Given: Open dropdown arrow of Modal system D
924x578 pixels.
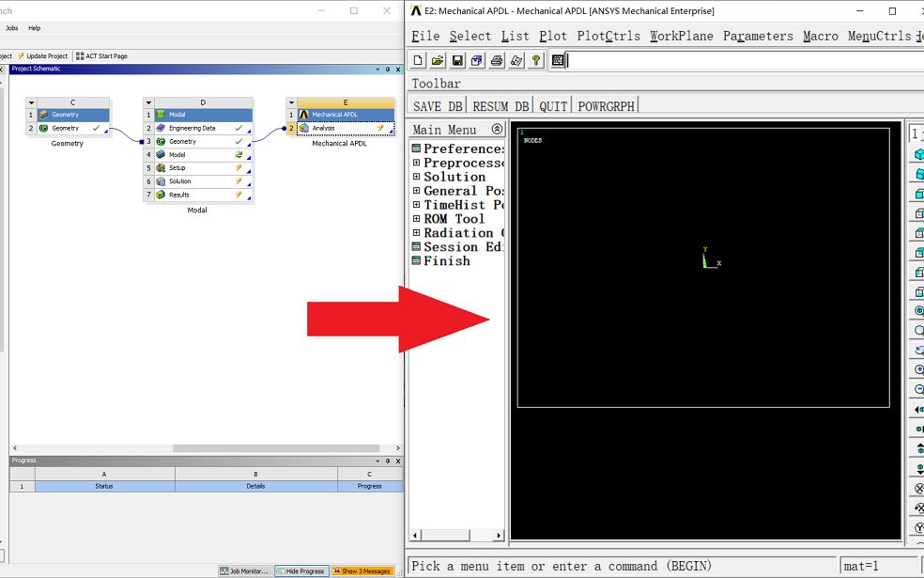Looking at the screenshot, I should 149,102.
